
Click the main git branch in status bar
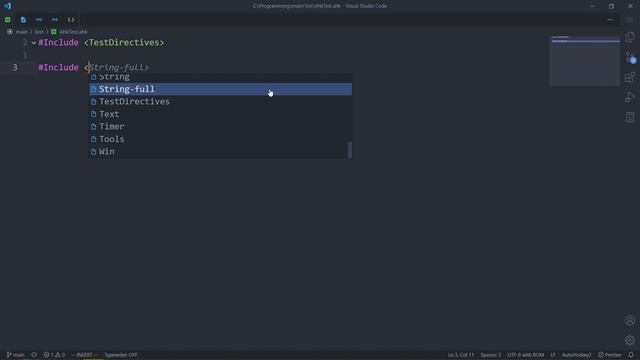[x=16, y=355]
